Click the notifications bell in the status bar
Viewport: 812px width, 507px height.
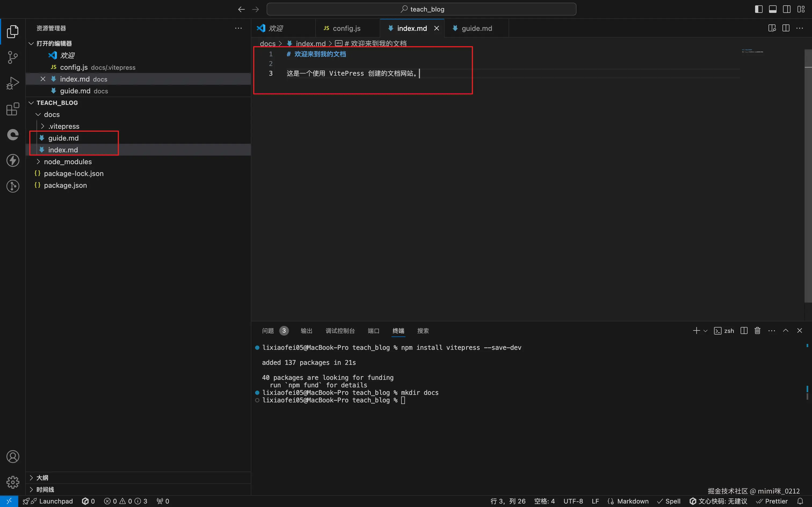[800, 501]
